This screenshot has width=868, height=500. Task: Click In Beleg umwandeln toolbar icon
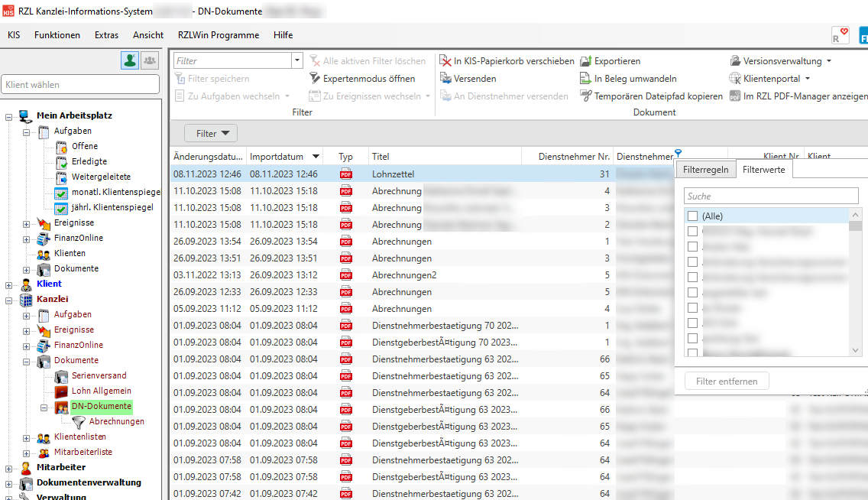[586, 79]
